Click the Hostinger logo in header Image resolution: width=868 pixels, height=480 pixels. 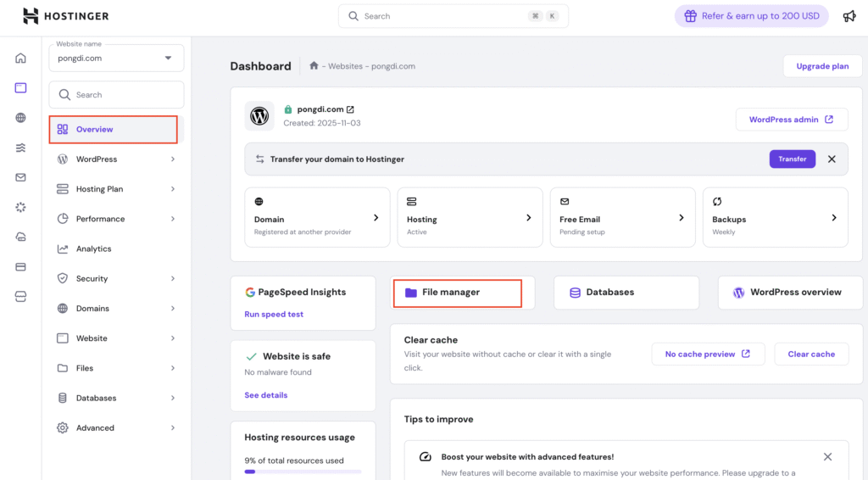click(x=65, y=16)
